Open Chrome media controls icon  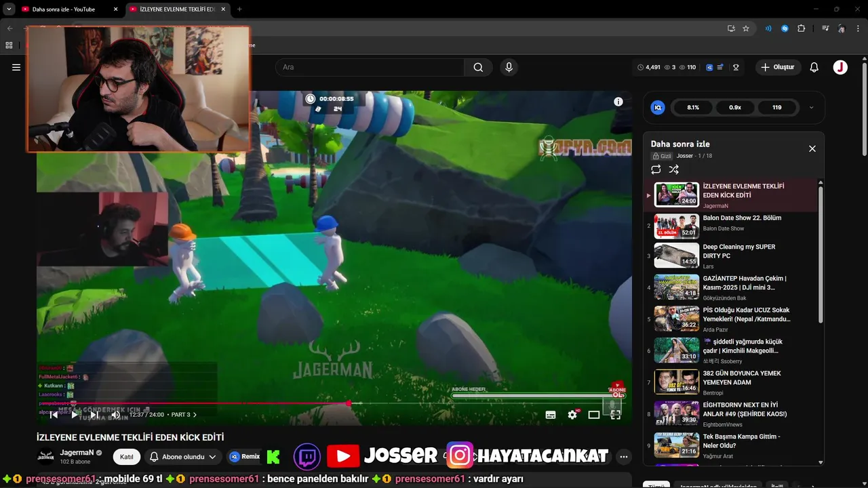[825, 28]
